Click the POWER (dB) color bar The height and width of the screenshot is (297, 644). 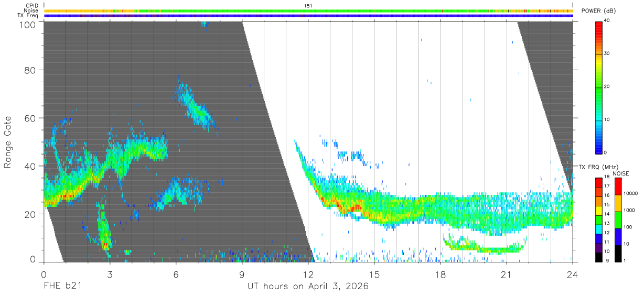tap(599, 87)
